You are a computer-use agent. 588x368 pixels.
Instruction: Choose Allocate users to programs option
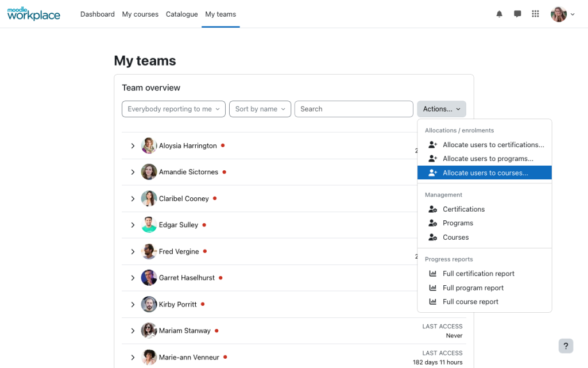(485, 159)
